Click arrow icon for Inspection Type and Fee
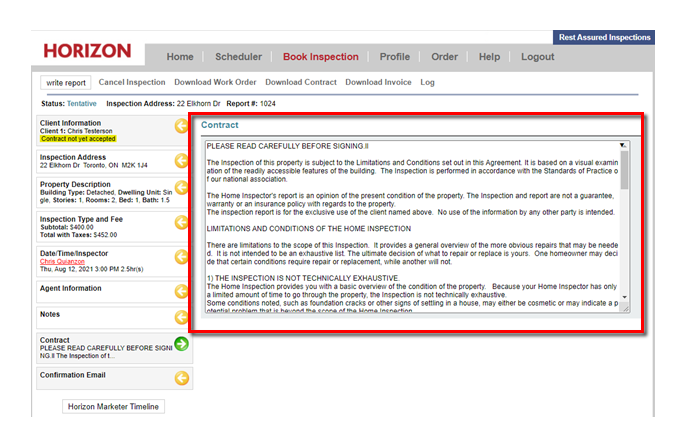684x447 pixels. pos(181,224)
